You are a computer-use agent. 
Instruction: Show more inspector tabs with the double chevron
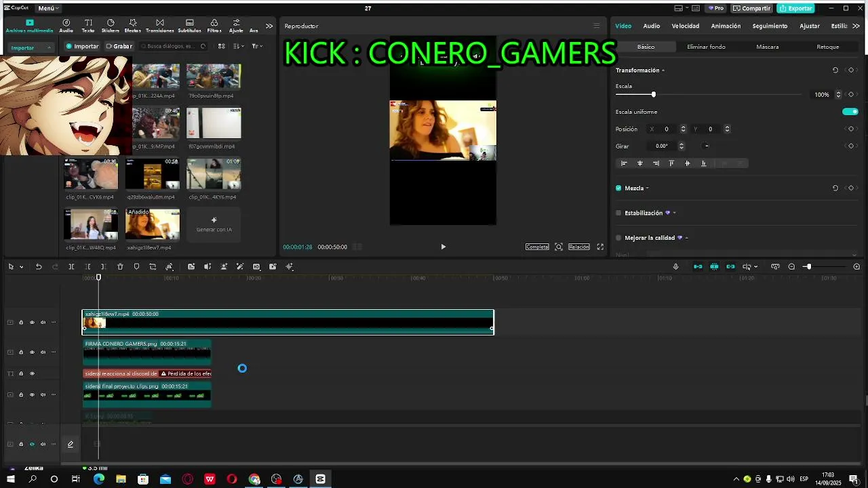pyautogui.click(x=856, y=26)
